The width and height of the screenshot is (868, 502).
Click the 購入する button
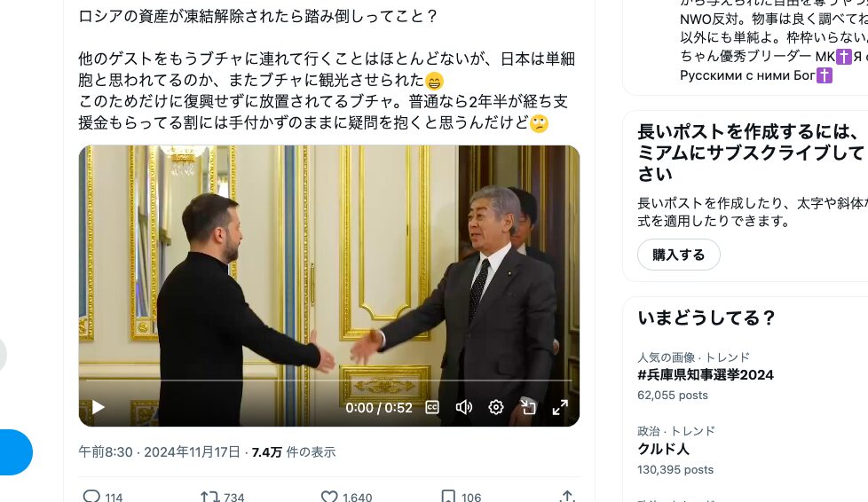[x=679, y=255]
